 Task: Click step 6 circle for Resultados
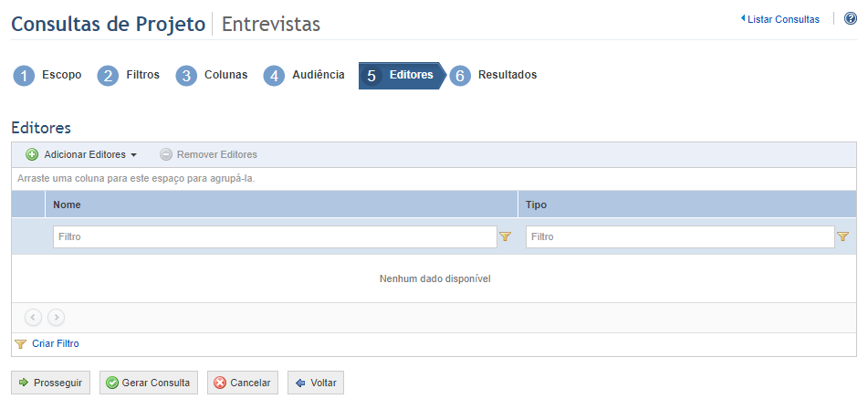tap(460, 76)
